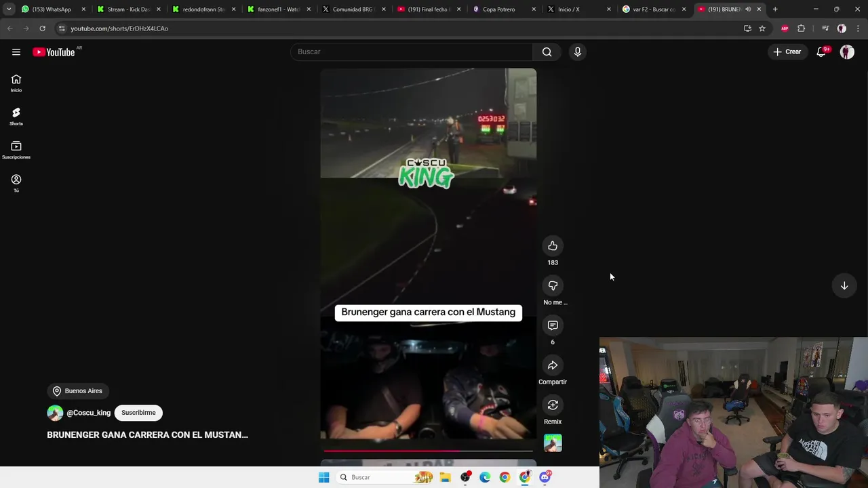Switch to the redondofrann tab
Viewport: 868px width, 488px height.
(x=203, y=9)
